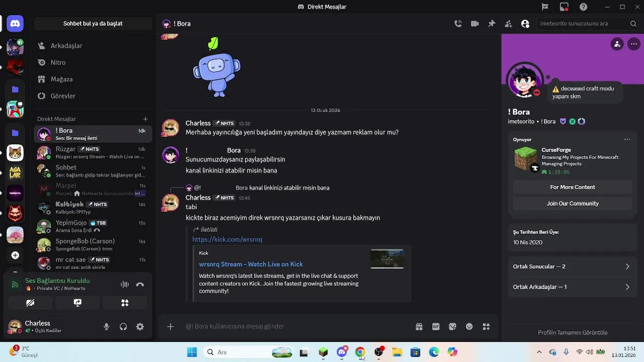
Task: Click the Kick embed thumbnail
Action: tap(387, 259)
